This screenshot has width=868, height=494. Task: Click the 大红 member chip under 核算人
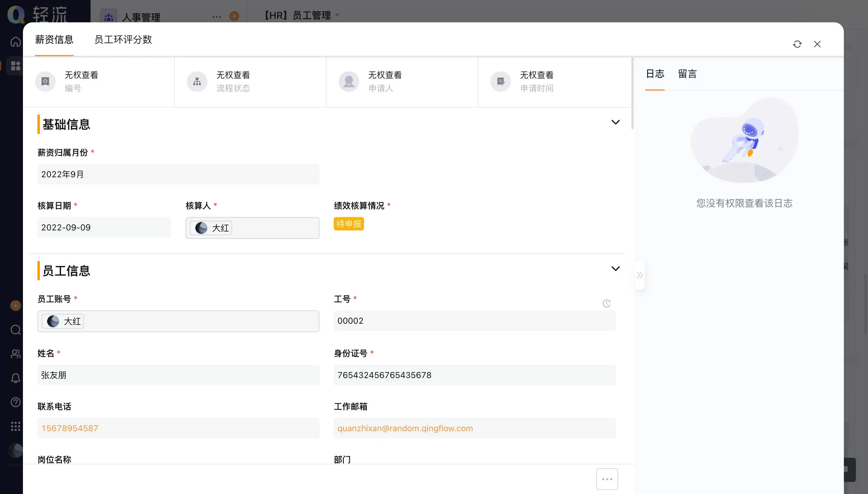(x=211, y=228)
